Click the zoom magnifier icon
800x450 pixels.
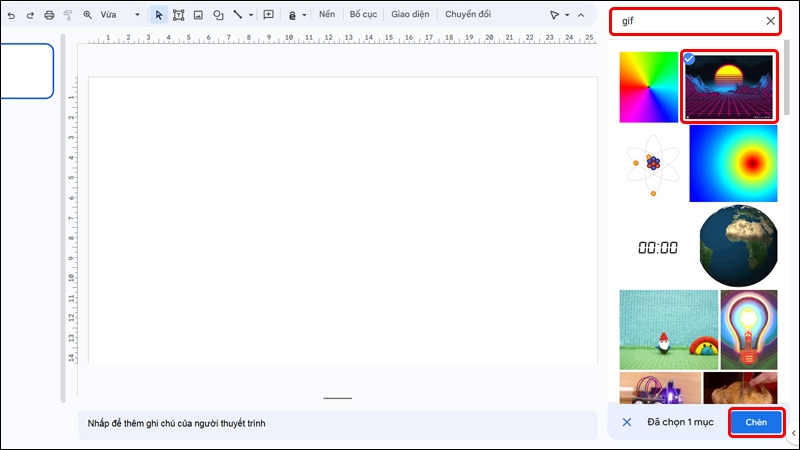click(x=88, y=15)
